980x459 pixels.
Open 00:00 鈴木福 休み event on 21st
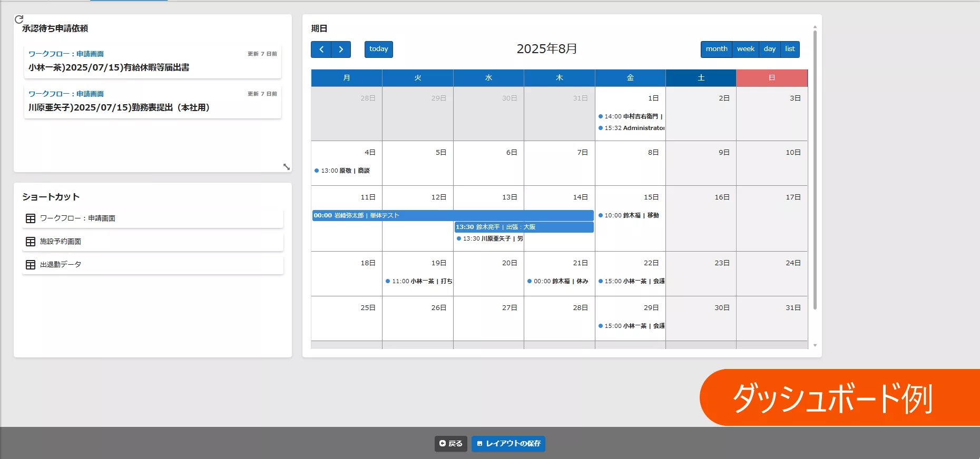(x=559, y=281)
